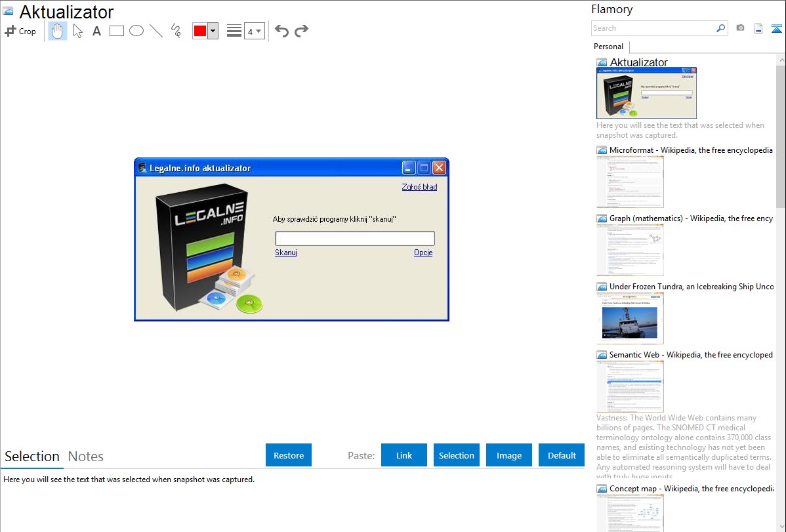This screenshot has width=786, height=532.
Task: Click the scroll-up arrow of Flamory list
Action: [781, 60]
